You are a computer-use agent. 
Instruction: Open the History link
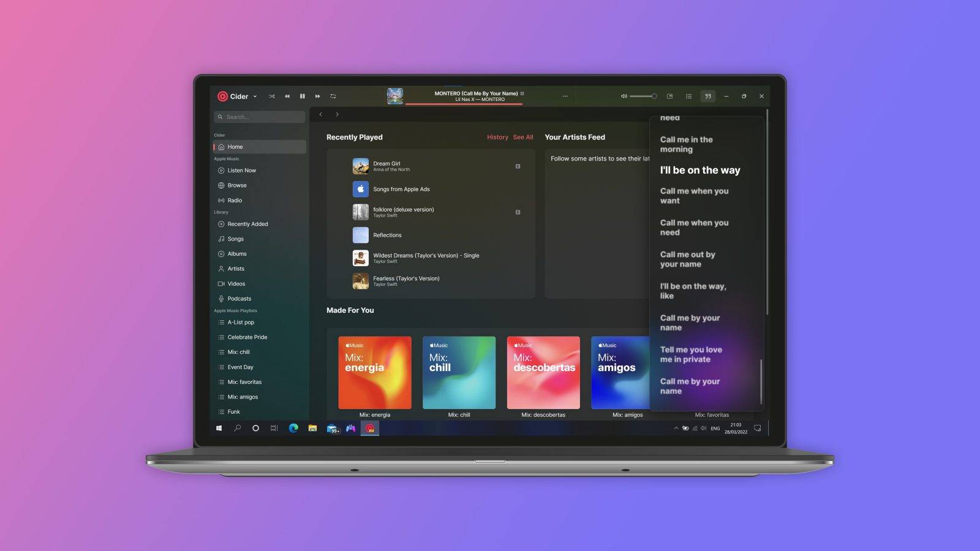point(497,137)
